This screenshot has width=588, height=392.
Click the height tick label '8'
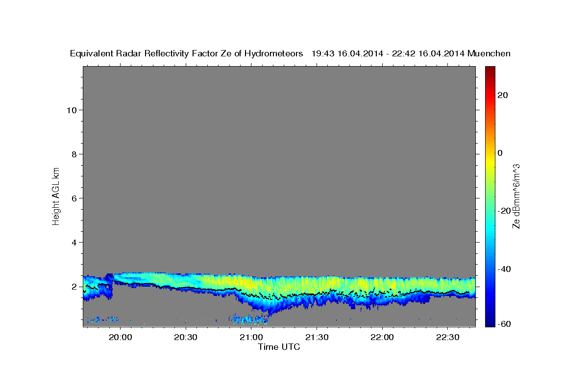point(74,154)
